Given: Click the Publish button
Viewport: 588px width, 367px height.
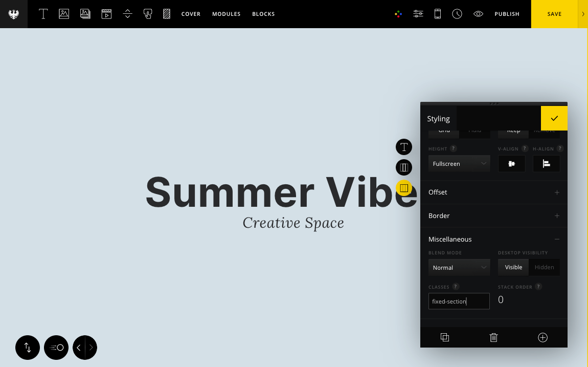Looking at the screenshot, I should coord(507,14).
